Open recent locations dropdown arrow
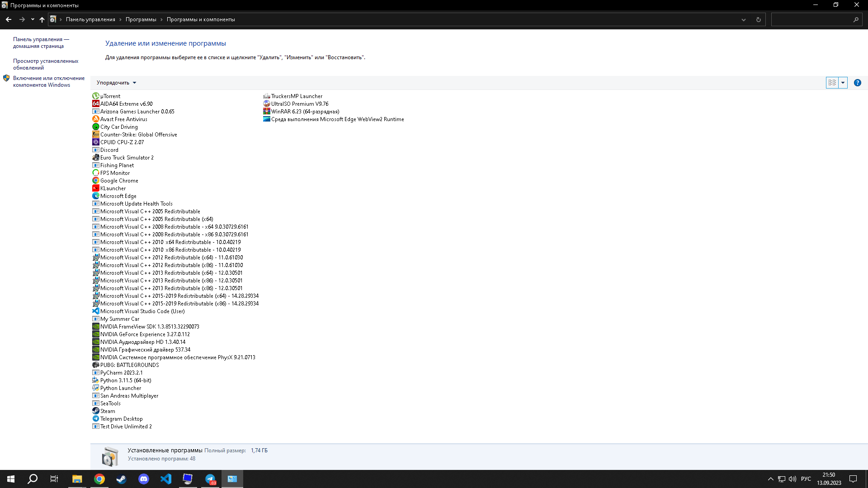 33,19
